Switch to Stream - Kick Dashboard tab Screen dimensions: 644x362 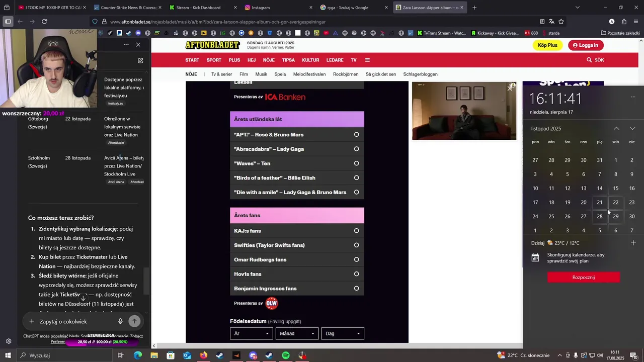pos(202,8)
